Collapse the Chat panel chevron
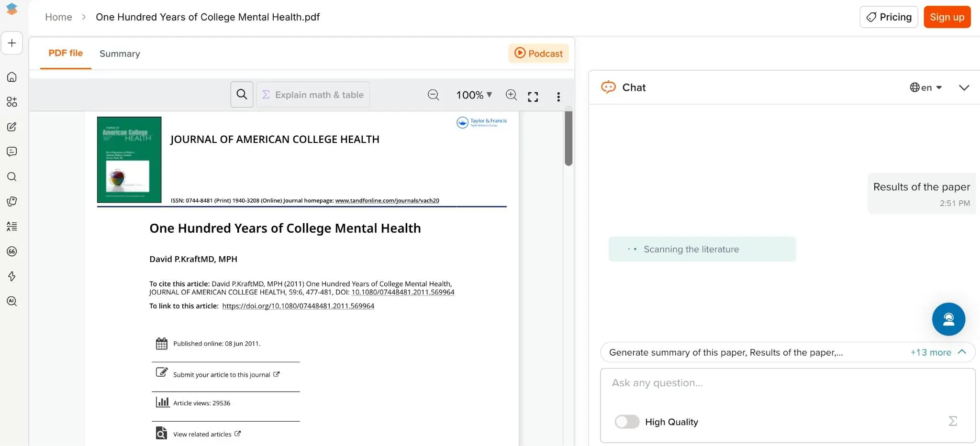 [964, 87]
